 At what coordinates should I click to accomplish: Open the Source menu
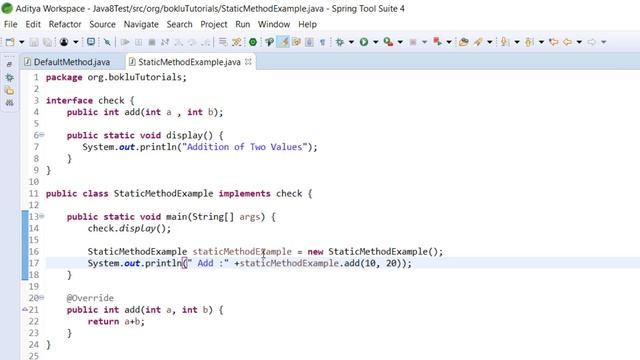[102, 24]
